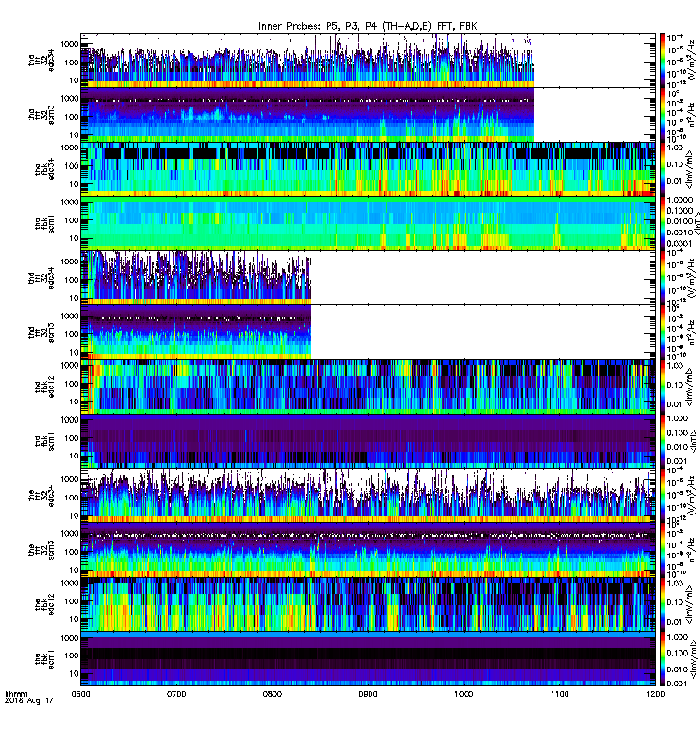
Task: Click the color bar beside tha fbk edc34 panel
Action: click(662, 169)
